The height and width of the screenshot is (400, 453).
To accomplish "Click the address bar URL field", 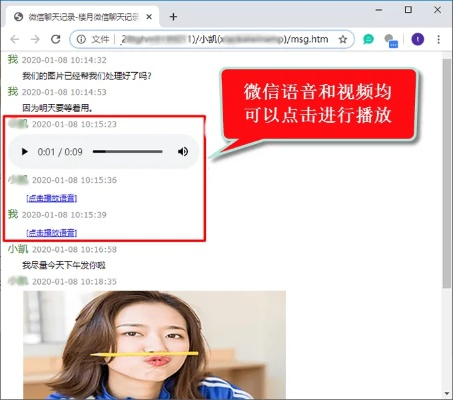I will tap(212, 39).
